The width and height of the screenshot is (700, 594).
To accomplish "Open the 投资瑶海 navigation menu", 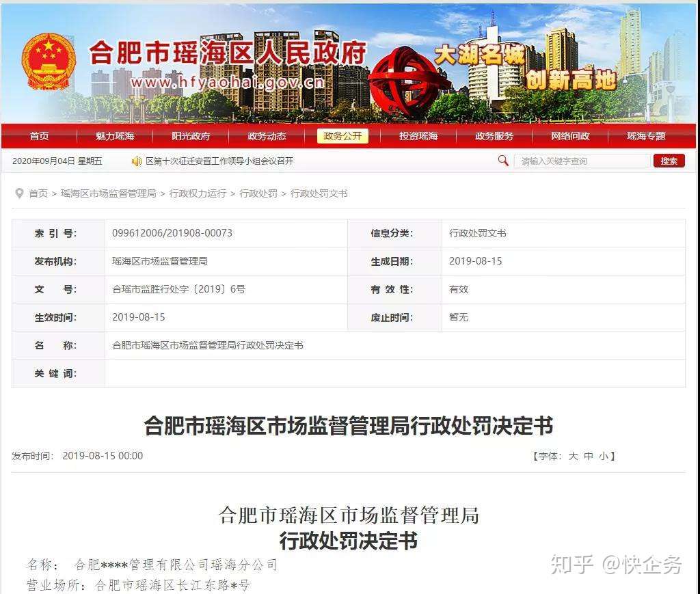I will click(418, 135).
